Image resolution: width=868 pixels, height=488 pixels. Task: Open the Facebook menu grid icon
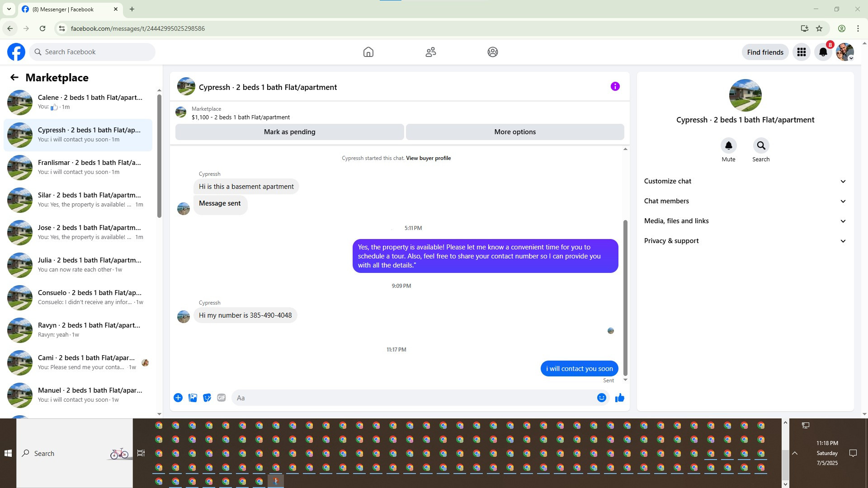click(801, 52)
